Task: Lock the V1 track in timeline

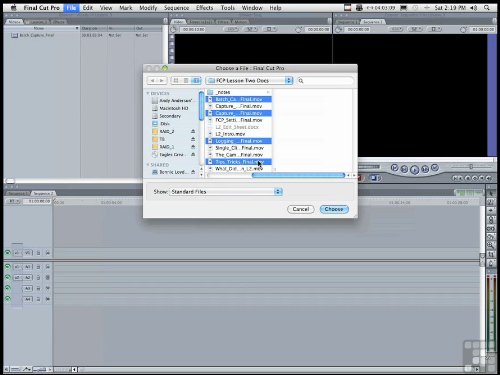Action: tap(38, 253)
